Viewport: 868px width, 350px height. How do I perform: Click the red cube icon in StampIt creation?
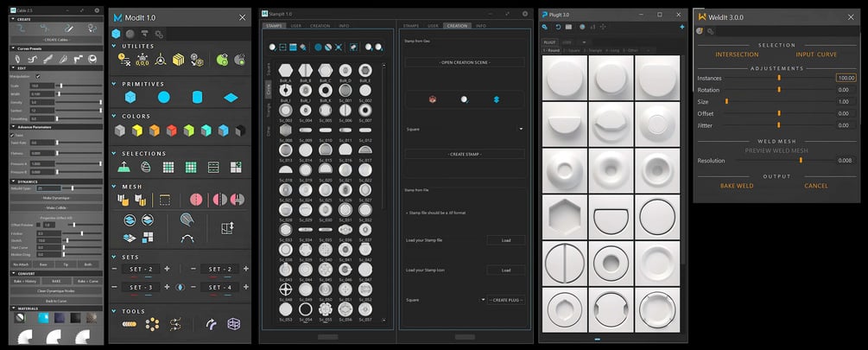[x=433, y=99]
